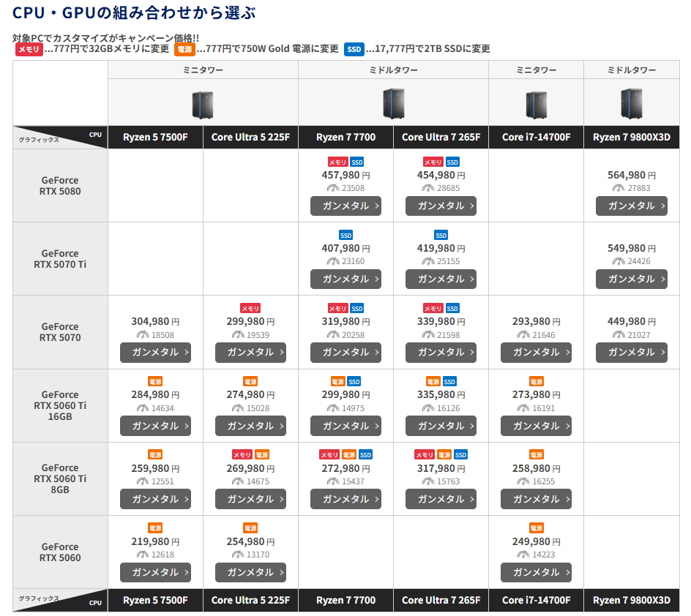691x616 pixels.
Task: Click the 電源 badge above 259,980円
Action: click(x=155, y=454)
